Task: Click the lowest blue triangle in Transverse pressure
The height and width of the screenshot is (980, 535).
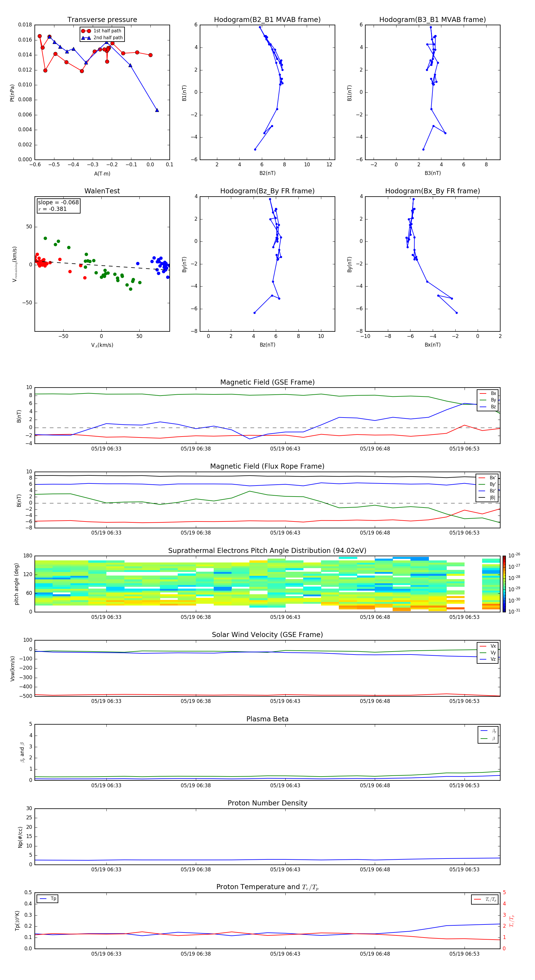Action: (157, 110)
